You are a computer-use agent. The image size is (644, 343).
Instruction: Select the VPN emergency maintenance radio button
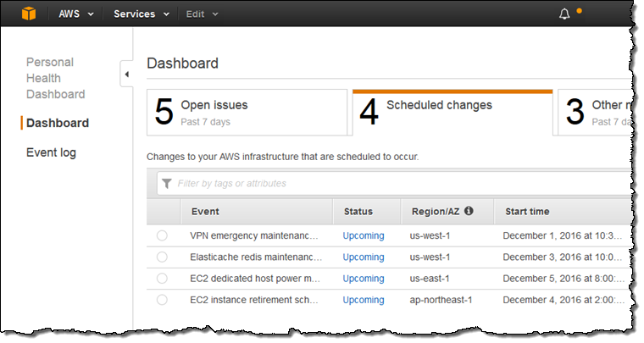point(162,235)
